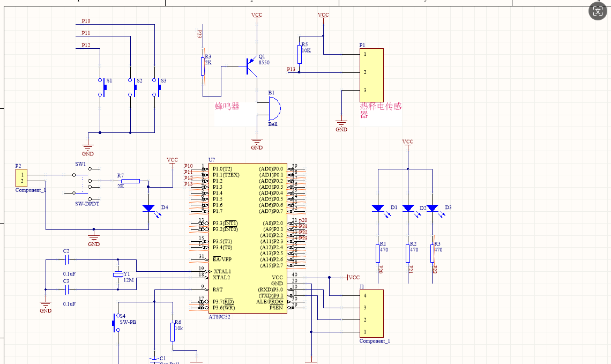Click the 蜂鸣器 text label
The width and height of the screenshot is (611, 364).
pyautogui.click(x=227, y=106)
